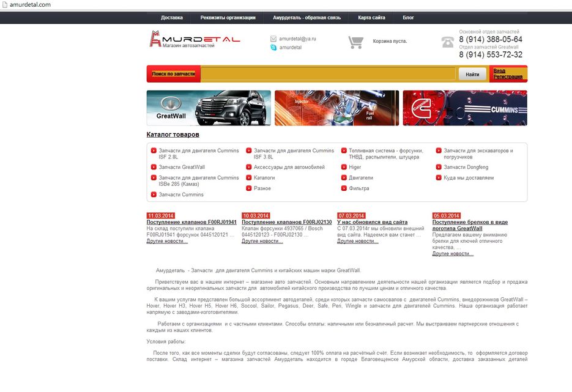This screenshot has height=392, width=572.
Task: Click Другие новости under 05.03.2014 news
Action: point(453,253)
